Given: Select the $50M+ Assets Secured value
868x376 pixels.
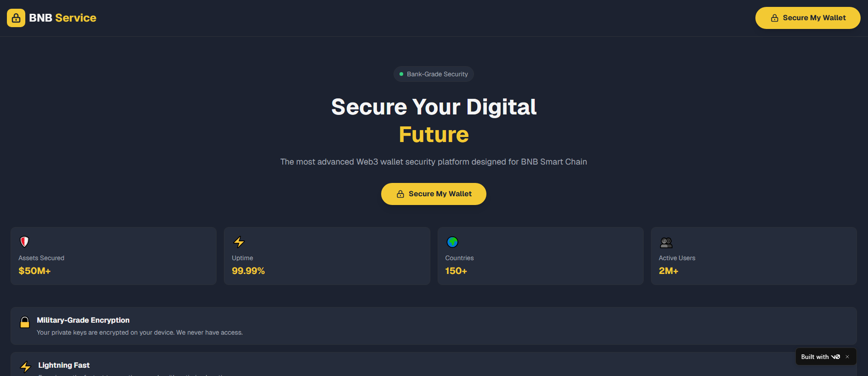Looking at the screenshot, I should 34,271.
